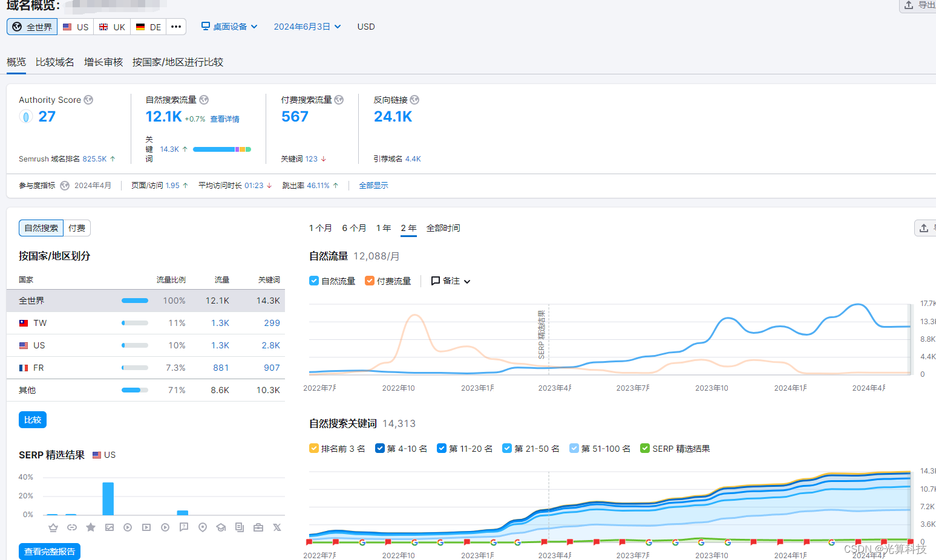The height and width of the screenshot is (560, 936).
Task: Click the question bubble People Also Ask icon
Action: click(184, 527)
